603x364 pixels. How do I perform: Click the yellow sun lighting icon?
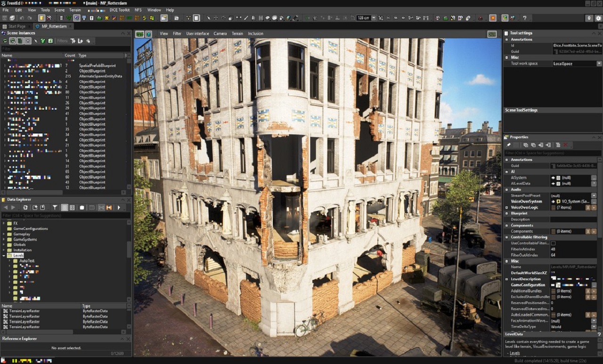pos(107,18)
